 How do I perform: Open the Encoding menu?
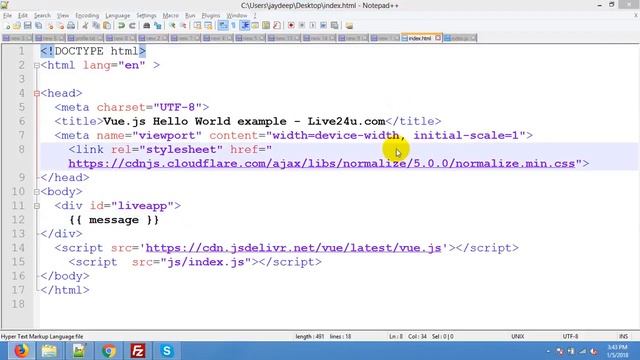[87, 16]
